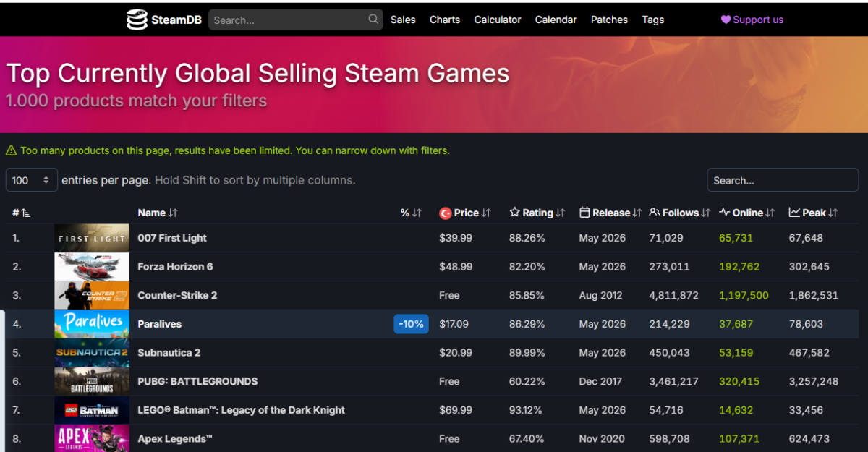
Task: Open the 007 First Light link
Action: [x=172, y=238]
